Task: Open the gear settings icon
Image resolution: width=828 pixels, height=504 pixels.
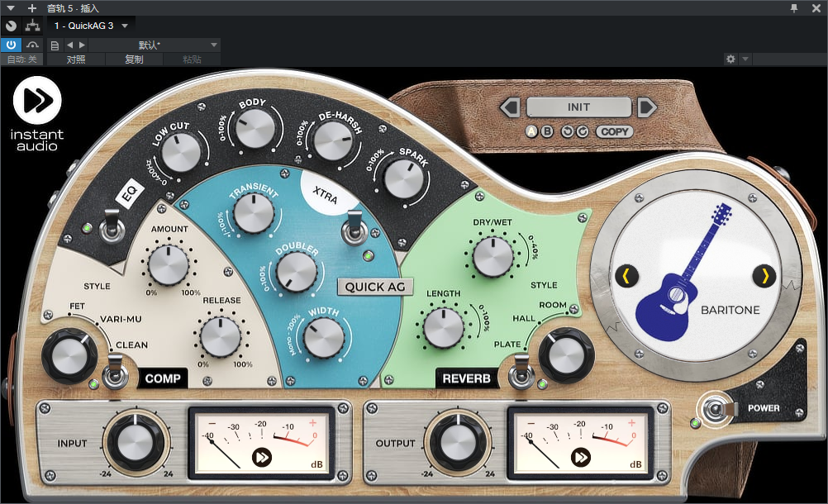Action: (730, 59)
